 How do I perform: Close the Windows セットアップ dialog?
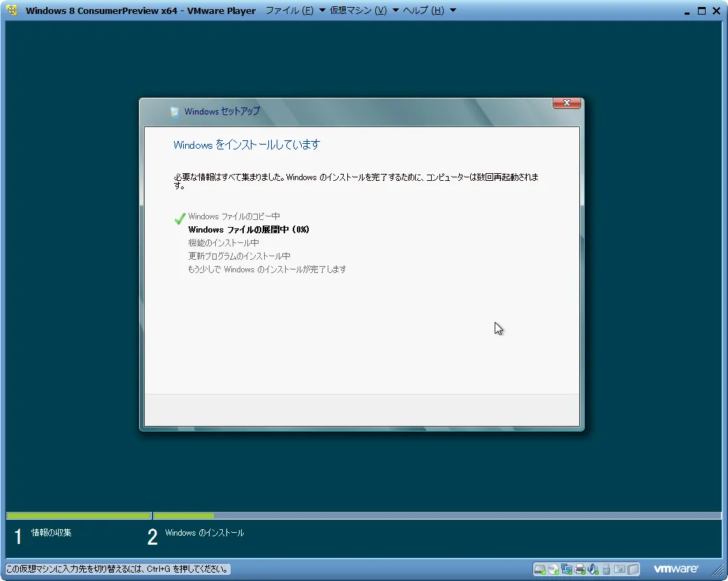(x=567, y=103)
